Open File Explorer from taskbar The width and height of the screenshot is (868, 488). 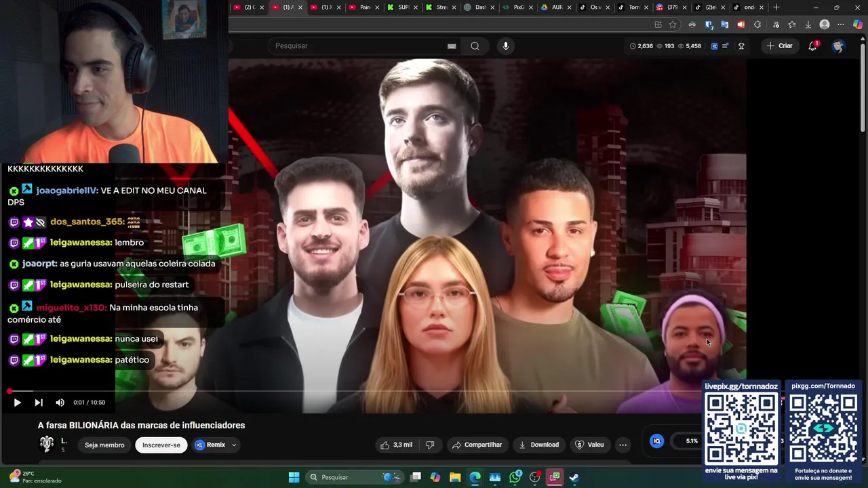pos(455,477)
